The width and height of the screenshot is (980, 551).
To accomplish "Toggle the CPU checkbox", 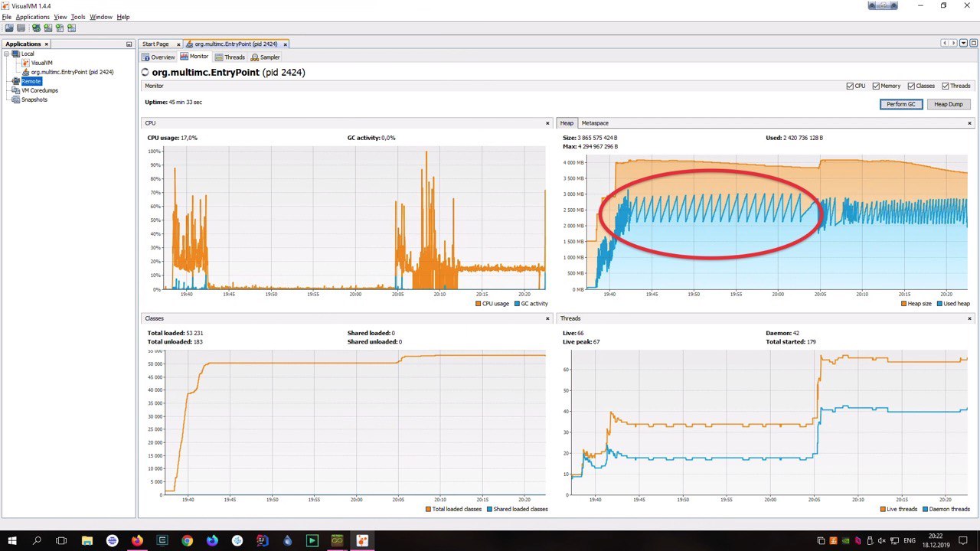I will [850, 86].
